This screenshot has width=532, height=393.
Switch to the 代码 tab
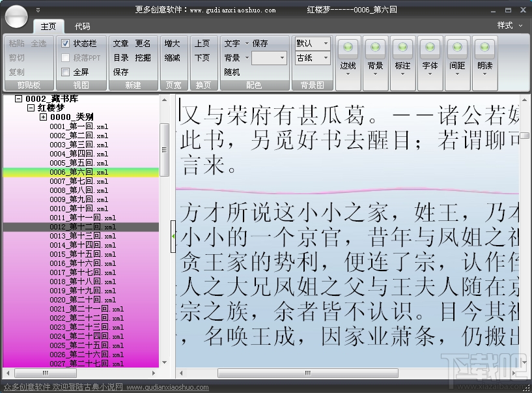pos(82,26)
